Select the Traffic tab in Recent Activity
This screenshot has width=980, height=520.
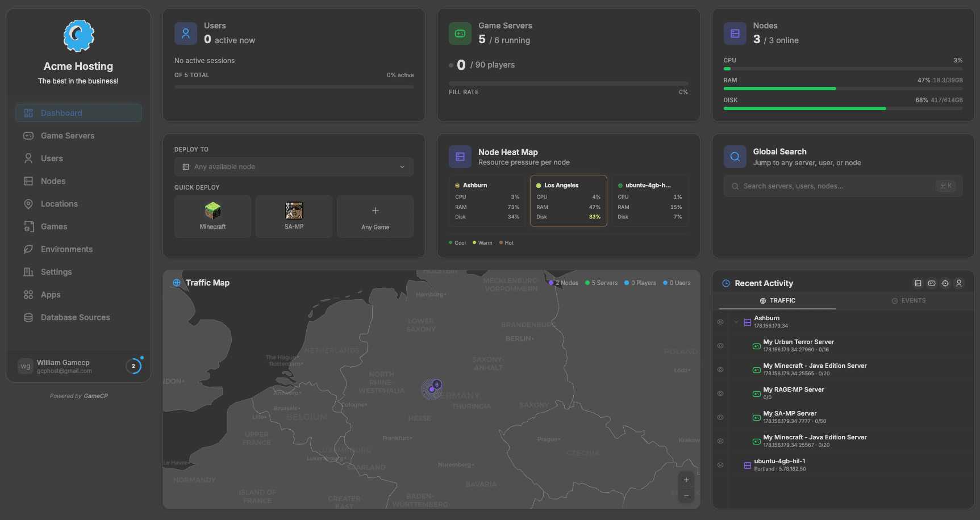[777, 300]
